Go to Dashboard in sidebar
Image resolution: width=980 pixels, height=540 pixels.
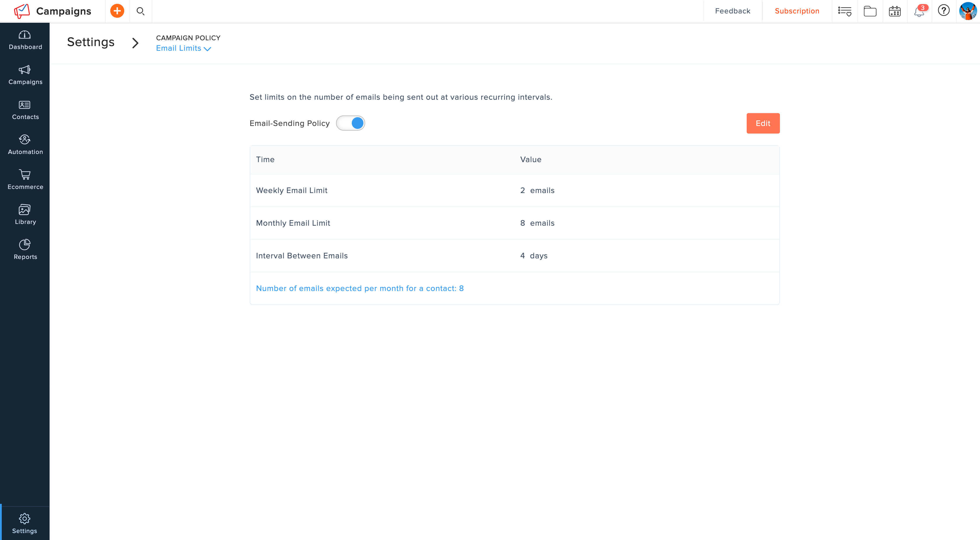pyautogui.click(x=25, y=40)
